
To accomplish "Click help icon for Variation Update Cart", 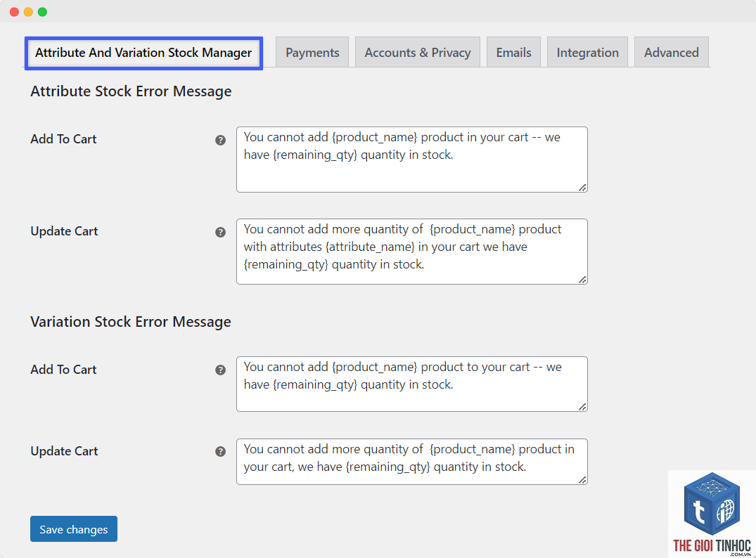I will (220, 451).
